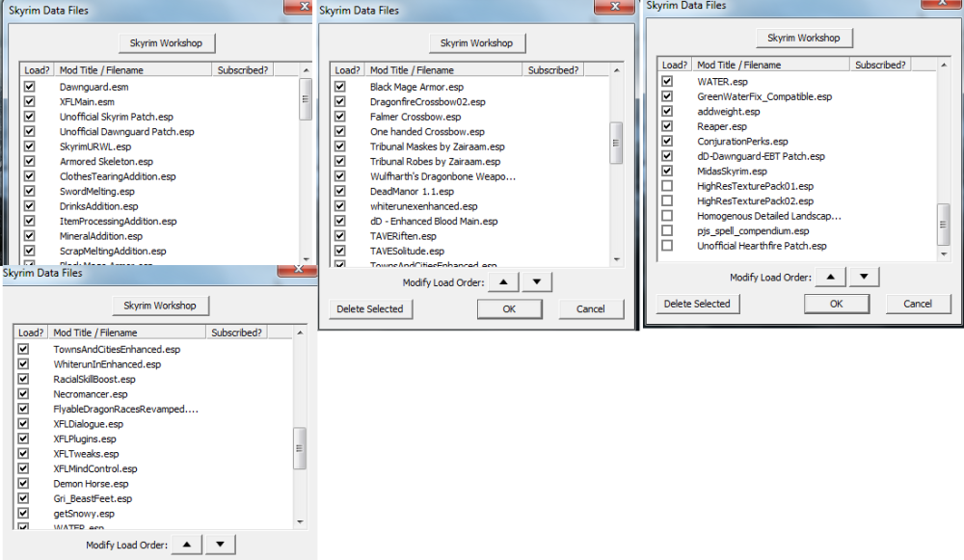Viewport: 964px width, 560px height.
Task: Select ConjurationPerks.esp row
Action: coord(742,142)
